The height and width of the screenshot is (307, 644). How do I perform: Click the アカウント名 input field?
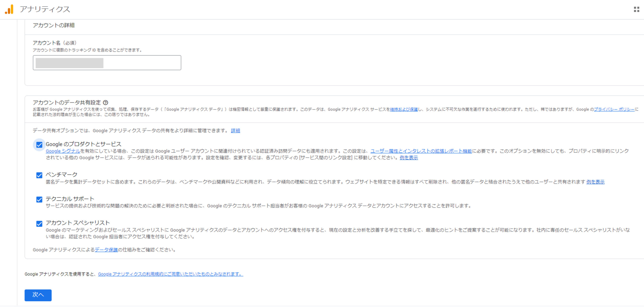pyautogui.click(x=107, y=63)
